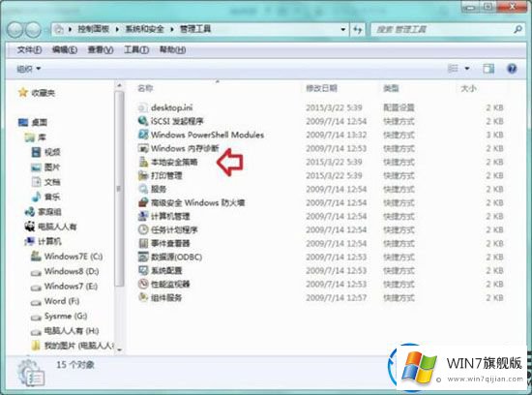
Task: Click the 性能监视器 icon
Action: point(143,284)
